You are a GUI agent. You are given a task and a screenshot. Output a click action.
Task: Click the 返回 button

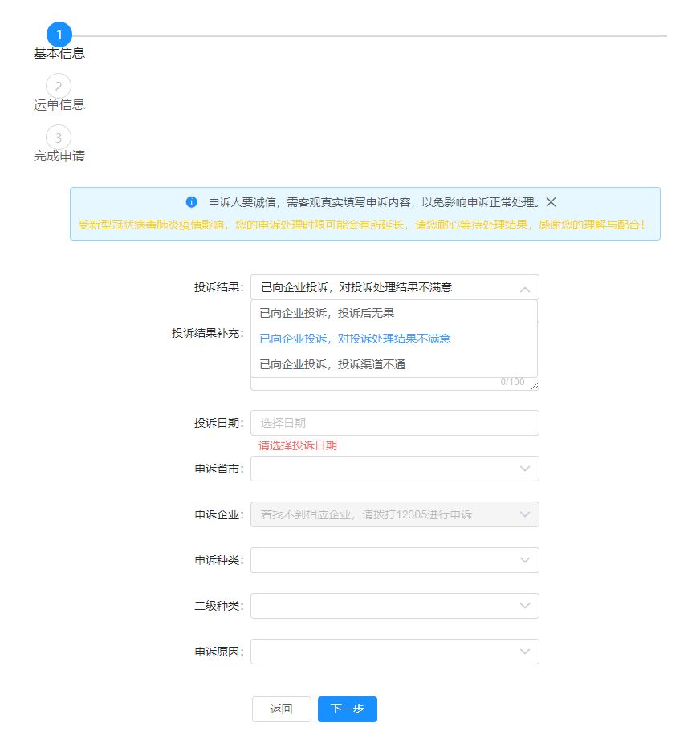click(x=281, y=709)
